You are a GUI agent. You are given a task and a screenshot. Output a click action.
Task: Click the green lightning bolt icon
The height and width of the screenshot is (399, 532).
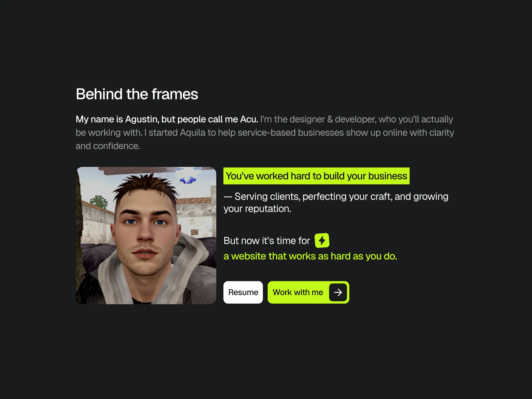pos(322,240)
